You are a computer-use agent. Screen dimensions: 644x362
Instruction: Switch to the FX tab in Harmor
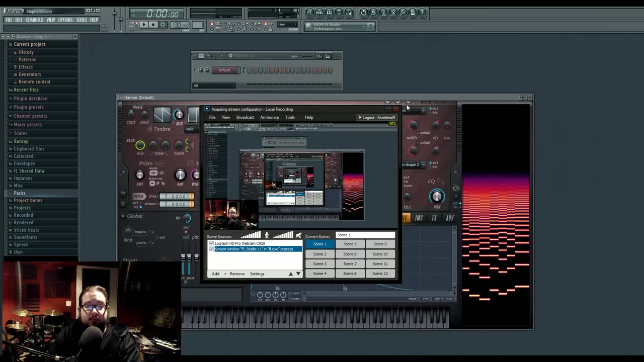coord(434,218)
